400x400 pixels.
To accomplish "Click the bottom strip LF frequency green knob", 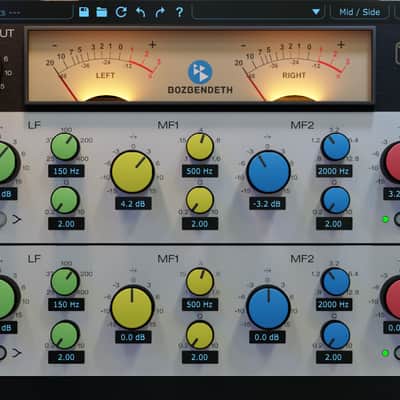I will tap(65, 282).
